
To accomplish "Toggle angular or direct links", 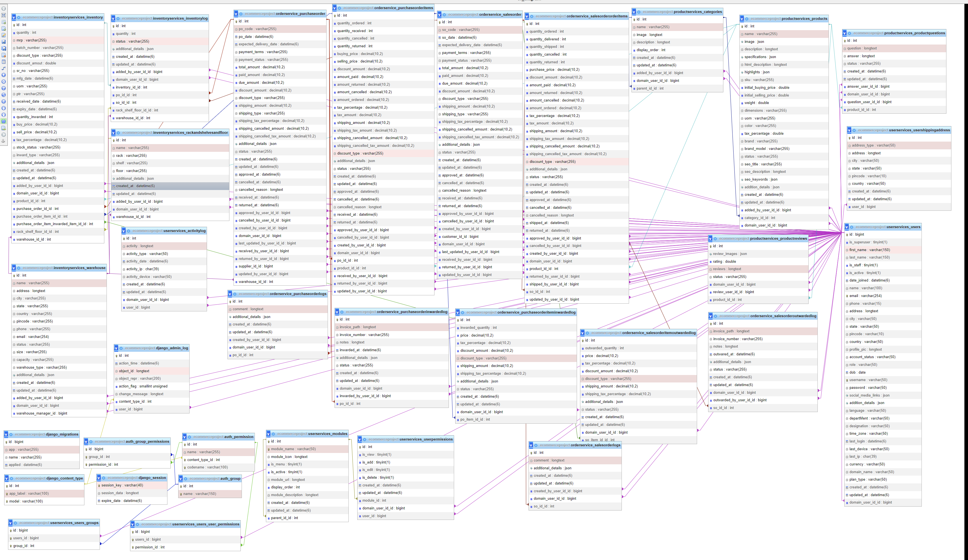I will [x=3, y=95].
